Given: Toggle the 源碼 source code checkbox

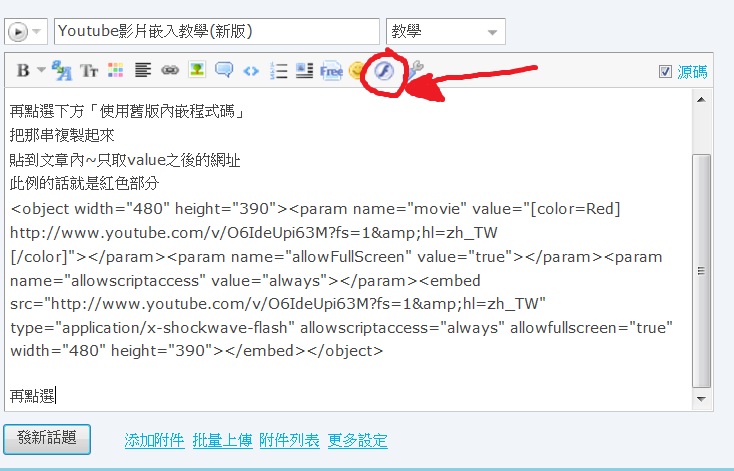Looking at the screenshot, I should (665, 72).
